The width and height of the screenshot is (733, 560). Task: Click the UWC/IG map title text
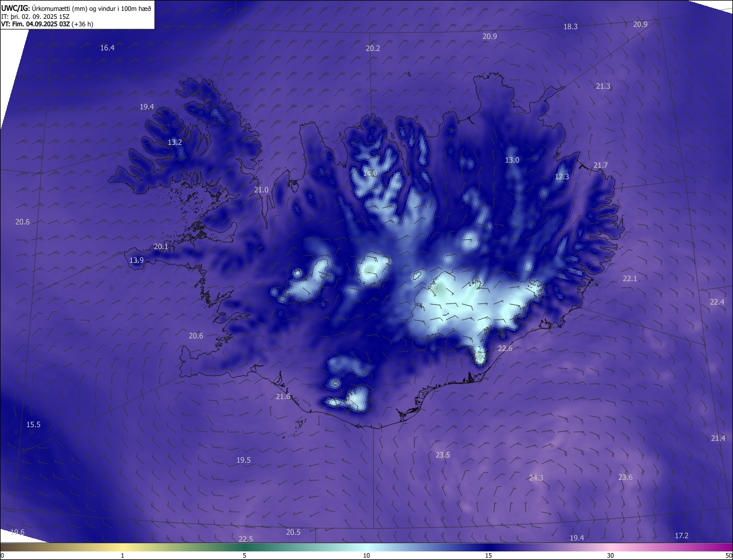click(x=76, y=8)
